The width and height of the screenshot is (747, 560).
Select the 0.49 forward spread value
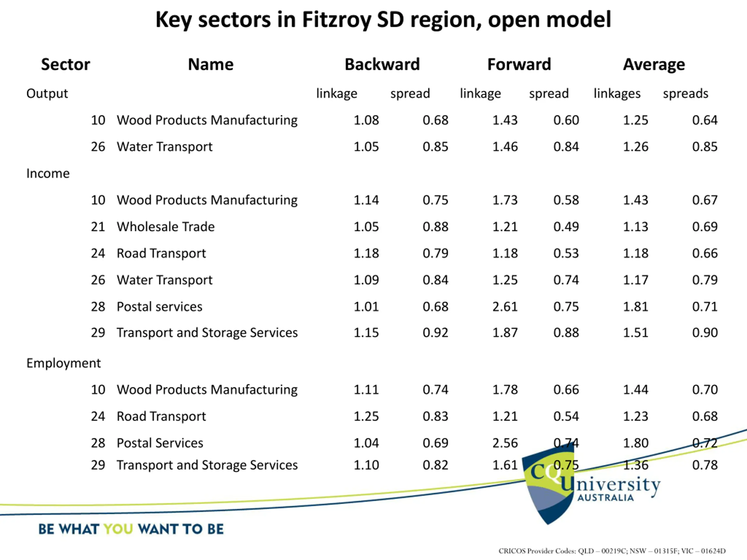coord(566,227)
